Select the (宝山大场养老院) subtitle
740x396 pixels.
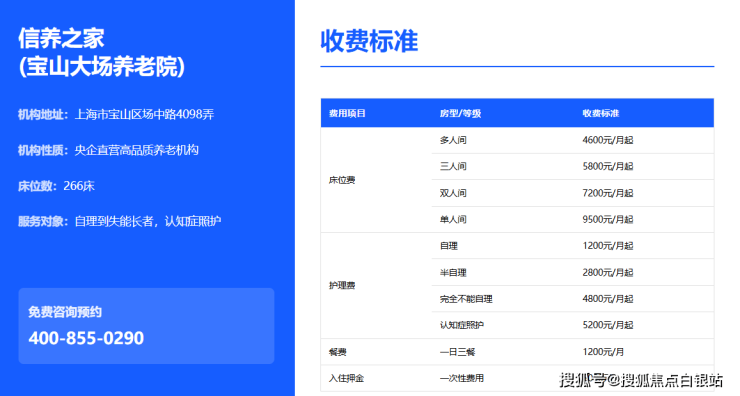[x=101, y=66]
